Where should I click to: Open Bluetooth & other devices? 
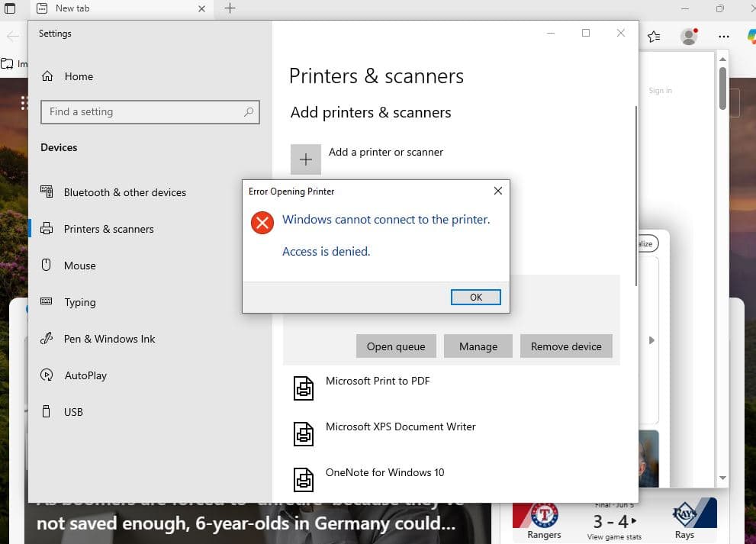(x=124, y=192)
